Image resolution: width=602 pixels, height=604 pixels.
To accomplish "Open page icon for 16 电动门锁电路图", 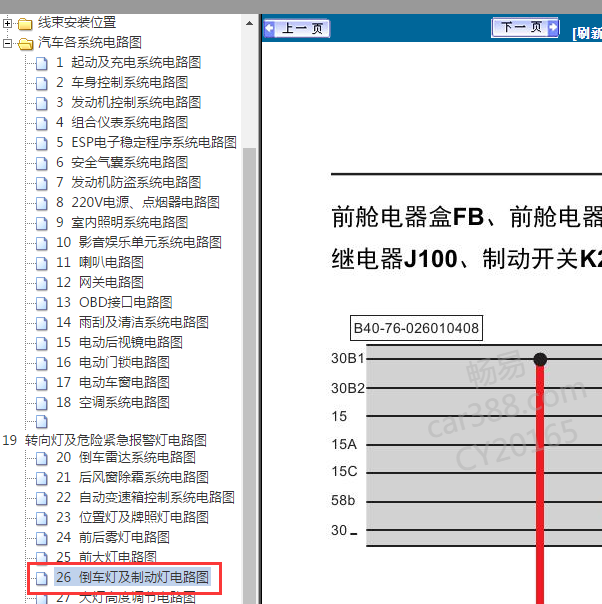I will coord(42,364).
